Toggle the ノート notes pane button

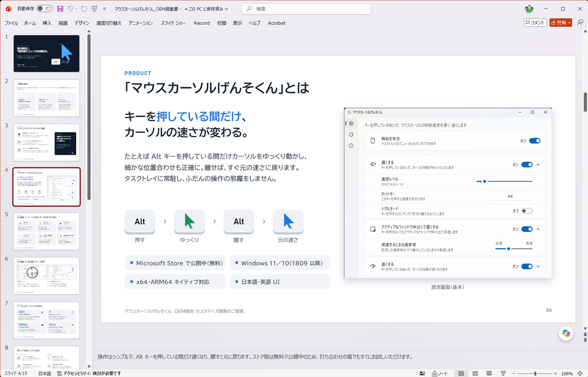click(x=440, y=373)
